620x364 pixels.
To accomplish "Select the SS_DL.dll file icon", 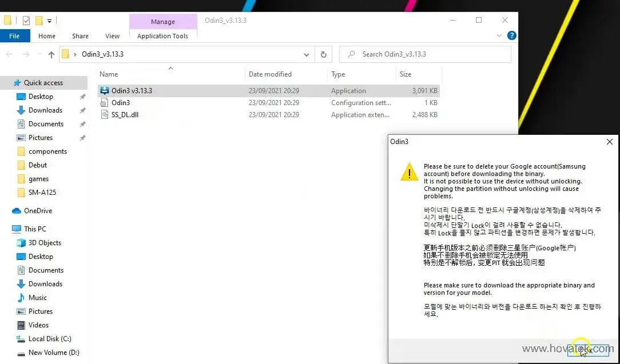I will click(104, 115).
